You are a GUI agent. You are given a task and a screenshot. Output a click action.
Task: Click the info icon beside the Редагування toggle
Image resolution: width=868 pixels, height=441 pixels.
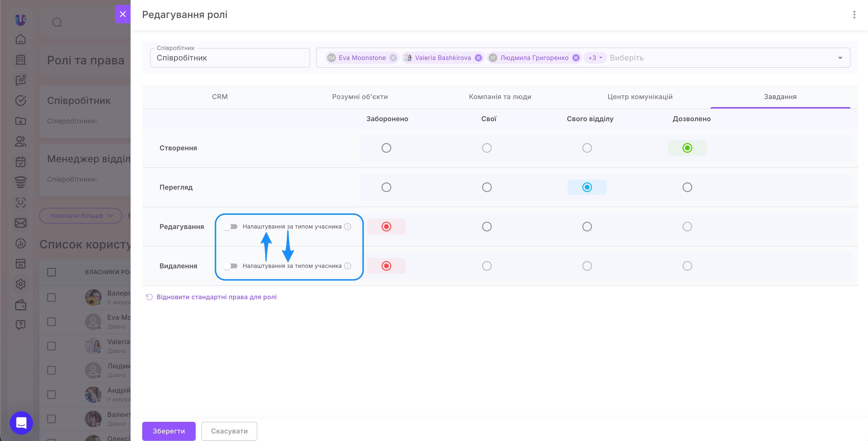(347, 227)
